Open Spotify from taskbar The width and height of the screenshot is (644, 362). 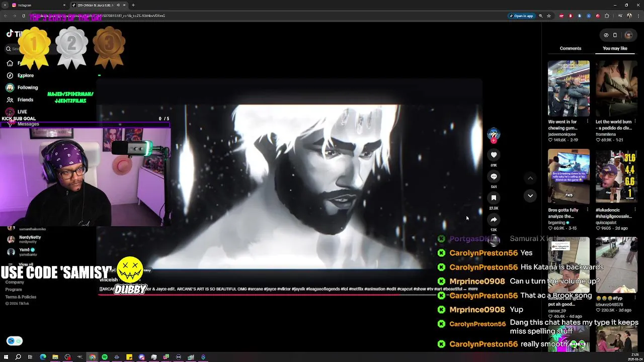point(105,357)
